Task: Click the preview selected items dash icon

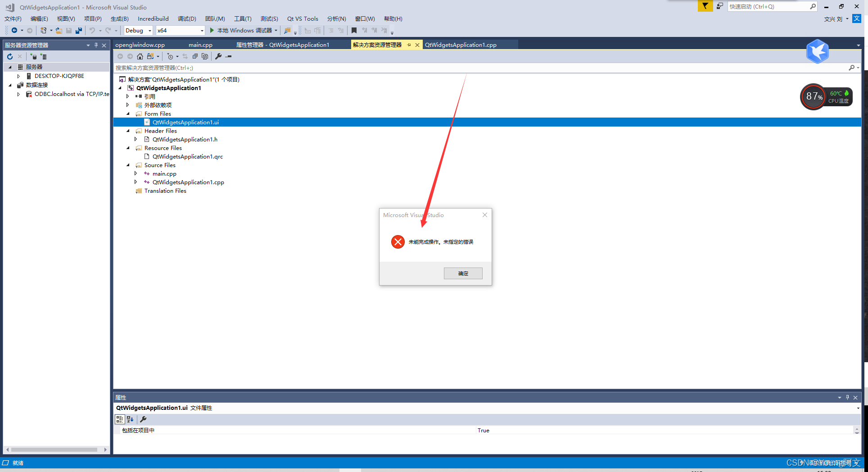Action: (229, 56)
